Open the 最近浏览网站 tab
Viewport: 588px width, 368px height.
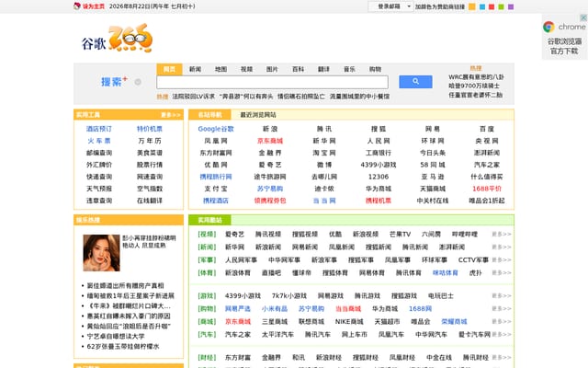point(258,115)
